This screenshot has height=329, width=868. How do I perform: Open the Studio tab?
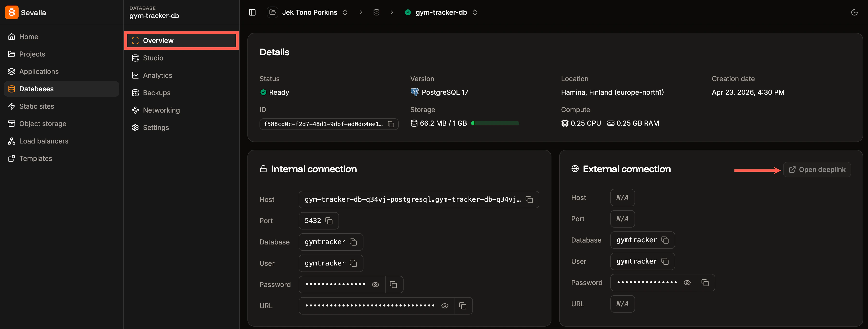[x=182, y=58]
